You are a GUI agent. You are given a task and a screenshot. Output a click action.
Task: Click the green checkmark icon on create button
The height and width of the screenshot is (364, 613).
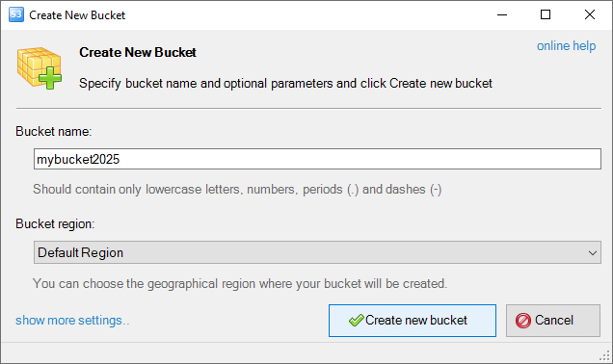[357, 321]
